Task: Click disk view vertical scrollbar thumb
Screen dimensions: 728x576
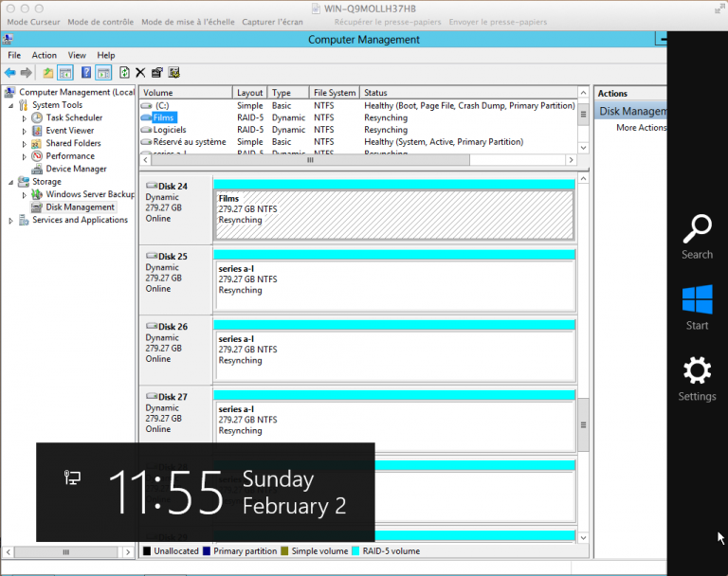Action: 584,425
